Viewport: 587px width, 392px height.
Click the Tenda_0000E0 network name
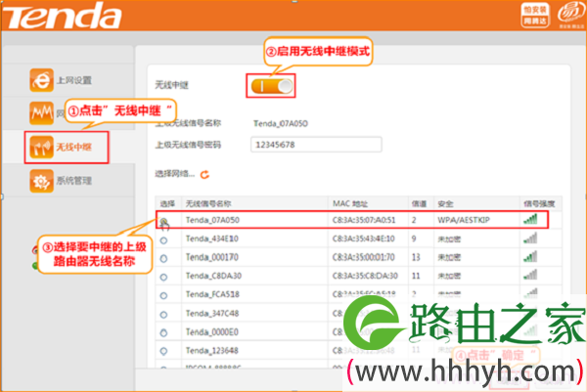212,332
